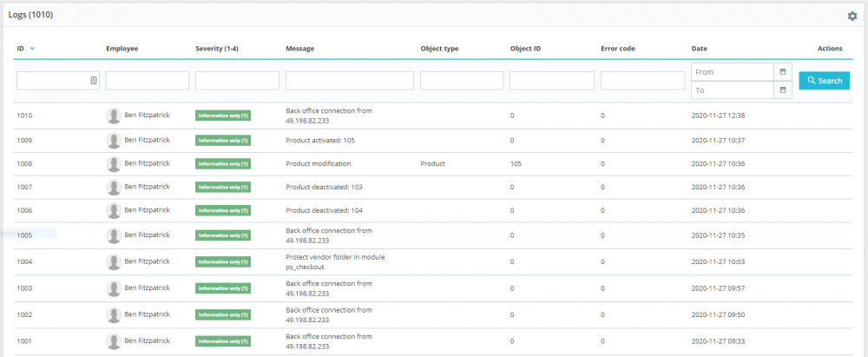Click the ID column sort arrow
Screen dimensions: 868x357
(x=32, y=49)
